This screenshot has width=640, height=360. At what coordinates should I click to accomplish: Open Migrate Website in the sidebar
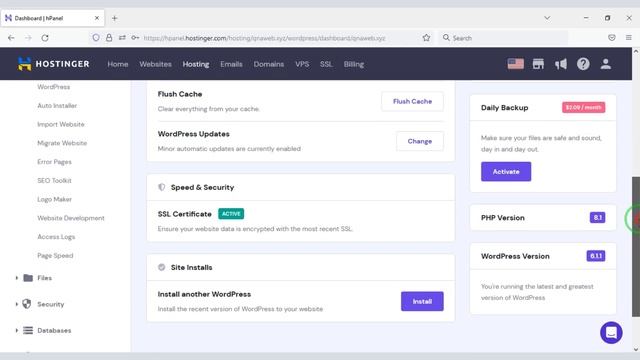pos(62,143)
